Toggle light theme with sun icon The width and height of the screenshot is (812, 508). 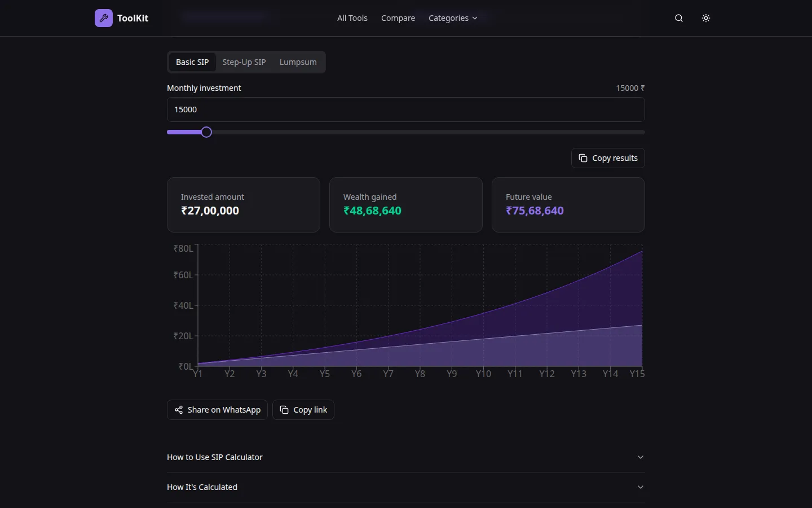[x=706, y=18]
